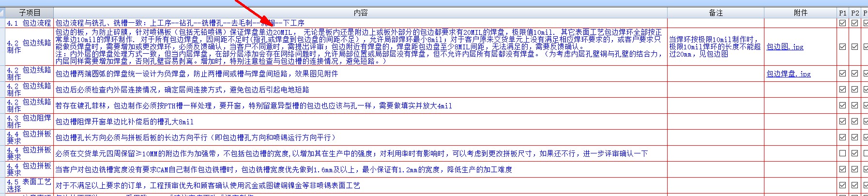Image resolution: width=868 pixels, height=196 pixels.
Task: Toggle P1 checkbox for 4.3 包边阻焊 row
Action: pyautogui.click(x=842, y=121)
